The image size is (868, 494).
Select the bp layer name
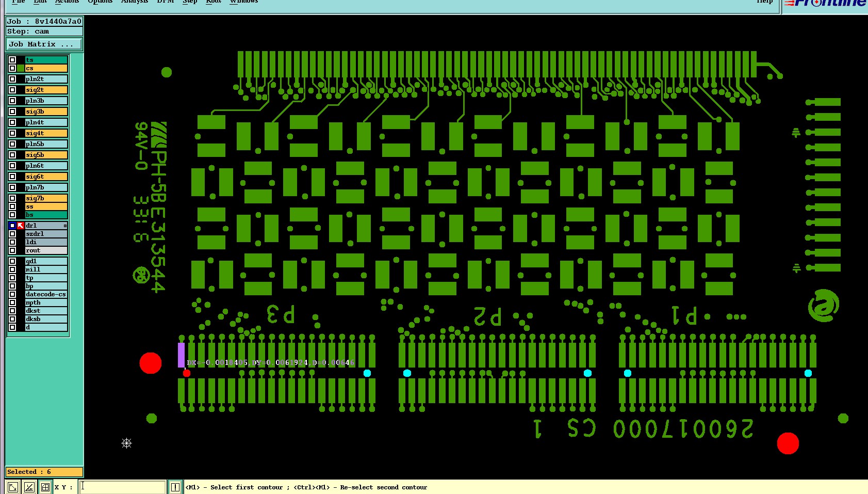(x=46, y=286)
